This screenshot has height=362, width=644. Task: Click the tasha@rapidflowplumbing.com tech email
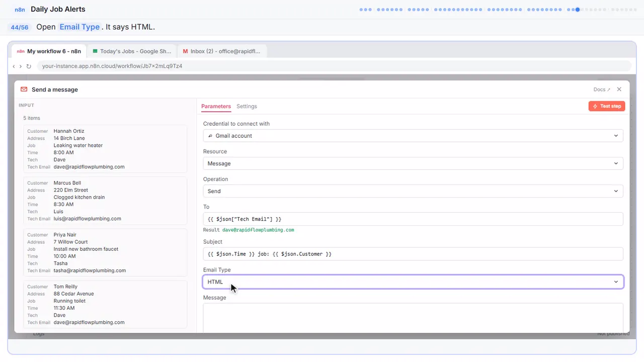pos(90,270)
